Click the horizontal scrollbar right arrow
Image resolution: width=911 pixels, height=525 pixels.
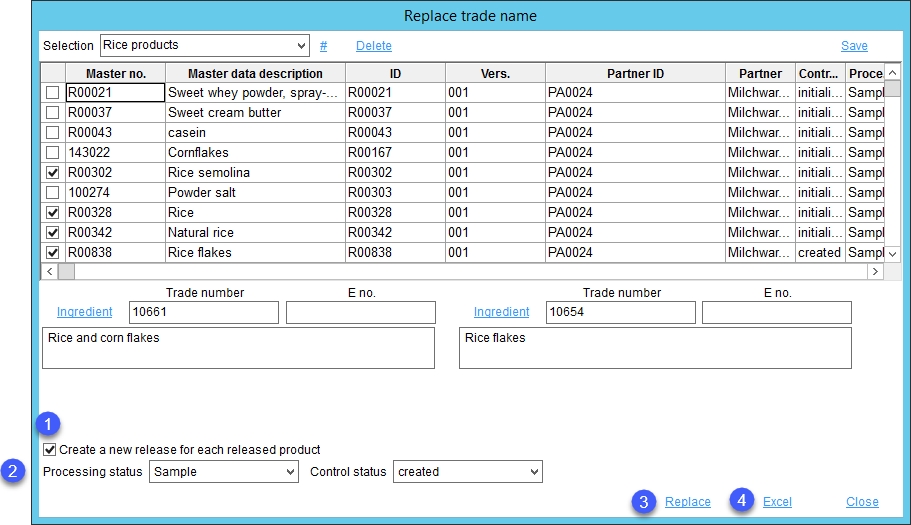pyautogui.click(x=875, y=271)
